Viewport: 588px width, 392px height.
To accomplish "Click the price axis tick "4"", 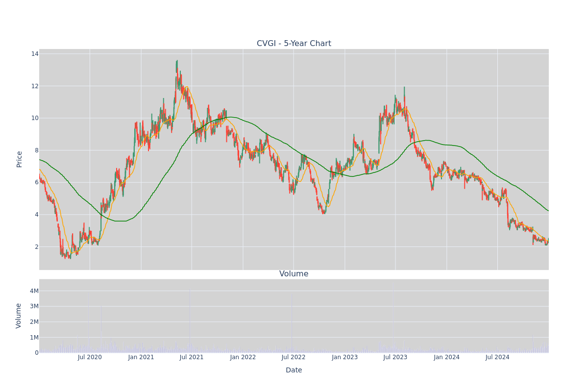I will (x=37, y=215).
